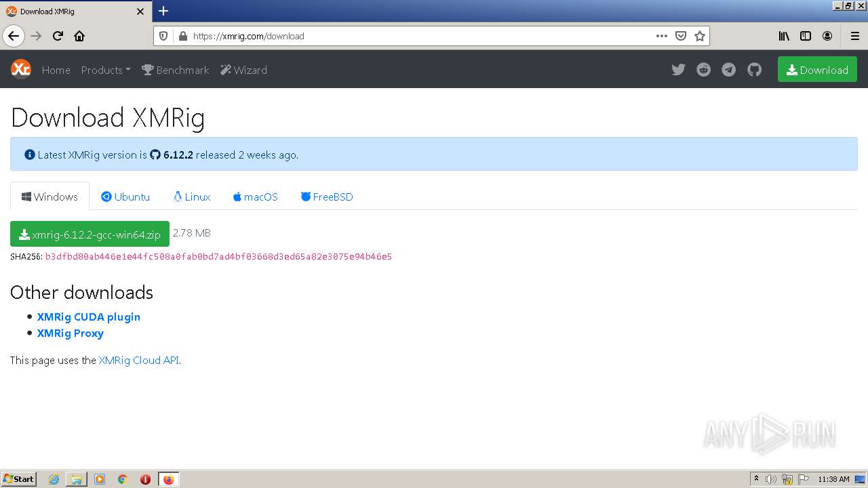Open the Windows Start button
The height and width of the screenshot is (488, 868).
point(19,479)
